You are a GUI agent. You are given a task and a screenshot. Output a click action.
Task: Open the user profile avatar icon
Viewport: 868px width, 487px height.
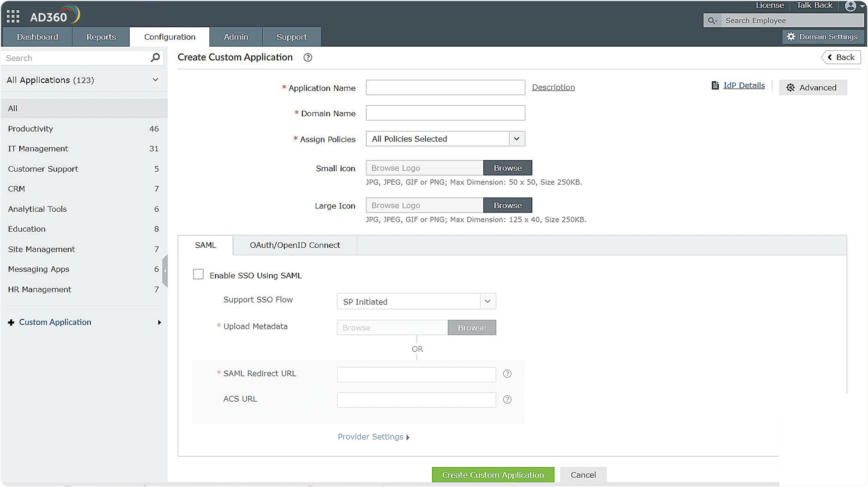pyautogui.click(x=850, y=6)
